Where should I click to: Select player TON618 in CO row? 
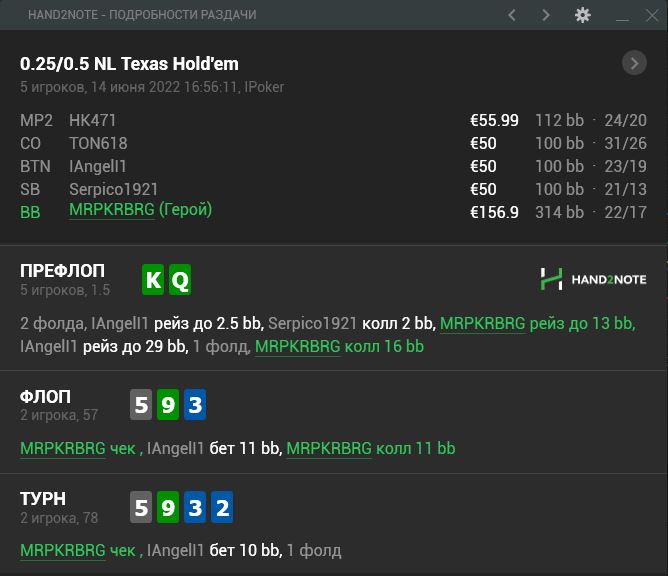(98, 143)
